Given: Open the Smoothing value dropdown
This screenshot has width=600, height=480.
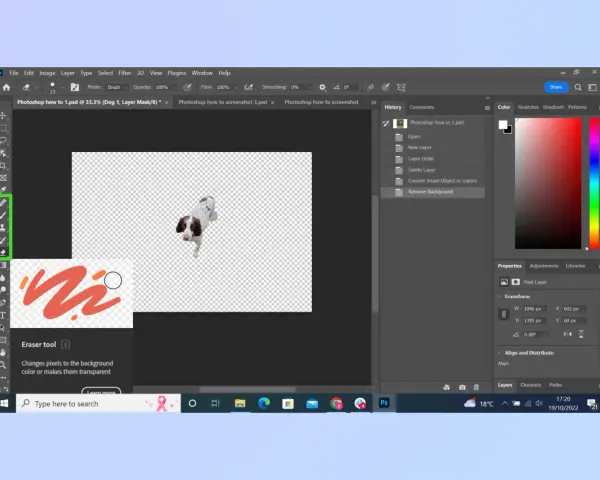Looking at the screenshot, I should pos(310,87).
